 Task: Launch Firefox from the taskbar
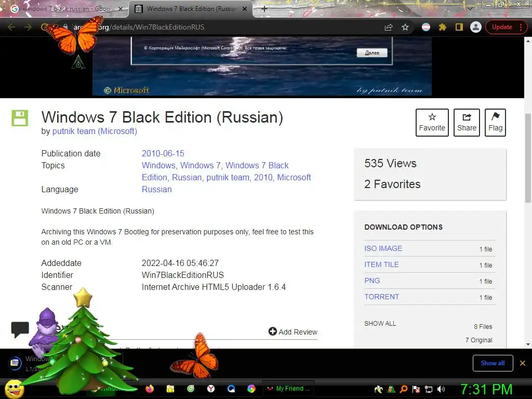(x=149, y=389)
